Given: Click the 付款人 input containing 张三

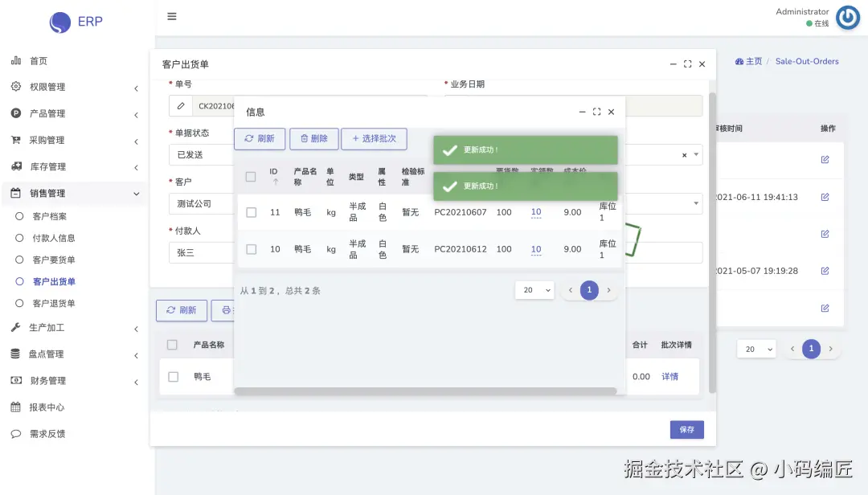Looking at the screenshot, I should pyautogui.click(x=202, y=252).
